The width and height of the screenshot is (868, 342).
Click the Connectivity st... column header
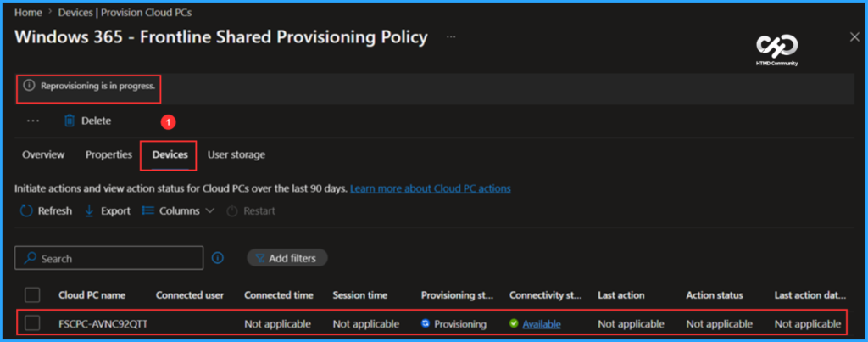pyautogui.click(x=546, y=295)
